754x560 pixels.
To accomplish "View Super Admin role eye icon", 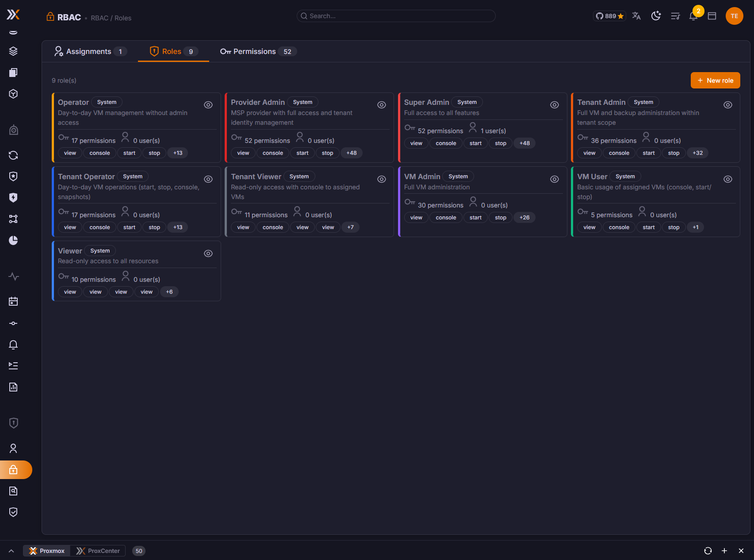I will point(555,105).
